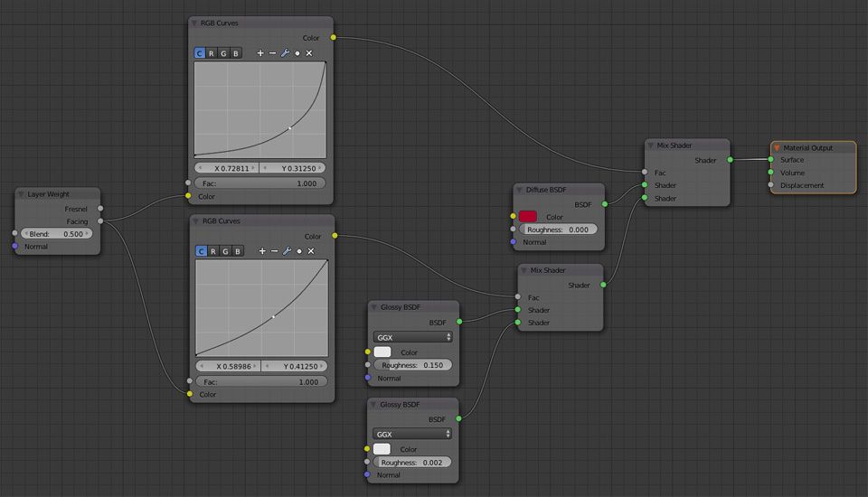Click Color output socket on bottom RGB Curves
The width and height of the screenshot is (868, 497).
click(x=335, y=236)
